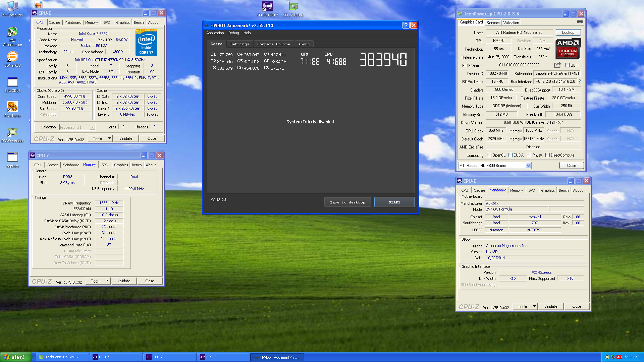
Task: Click Aquamark score 383940 display
Action: click(383, 60)
